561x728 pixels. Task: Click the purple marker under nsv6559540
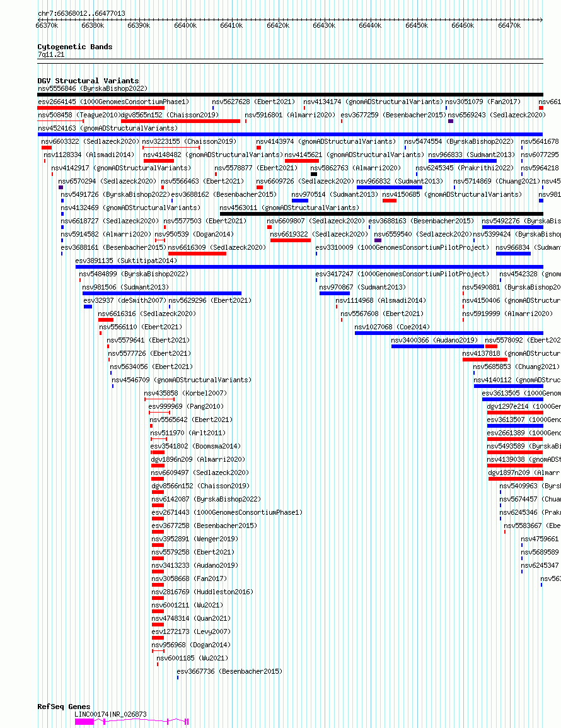(378, 240)
